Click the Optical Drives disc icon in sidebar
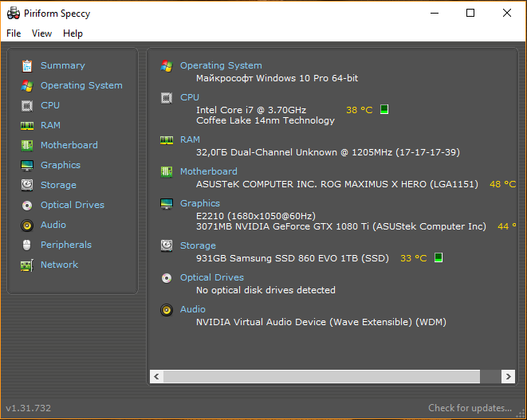This screenshot has width=527, height=420. click(27, 206)
